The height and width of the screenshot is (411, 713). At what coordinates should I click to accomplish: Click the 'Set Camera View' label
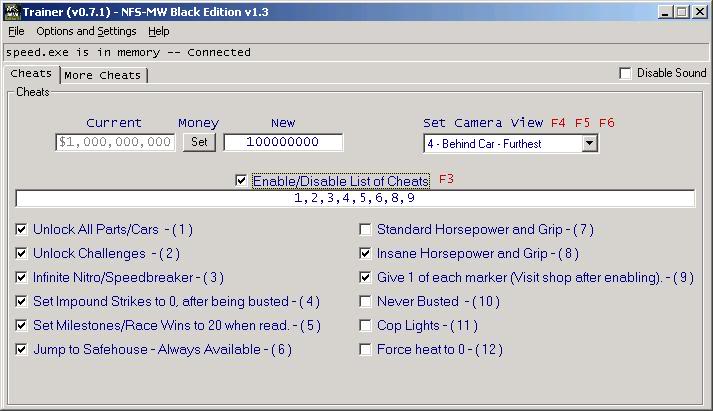[x=483, y=123]
